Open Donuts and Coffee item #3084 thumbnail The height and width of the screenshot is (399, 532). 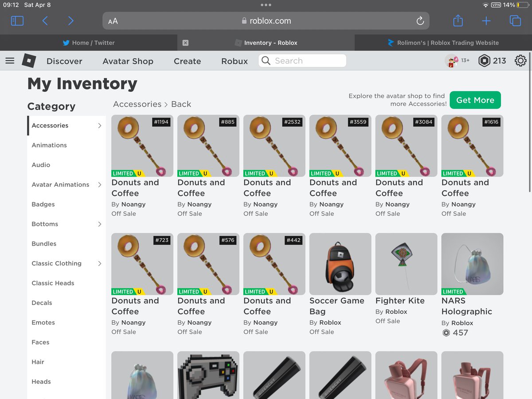coord(407,146)
